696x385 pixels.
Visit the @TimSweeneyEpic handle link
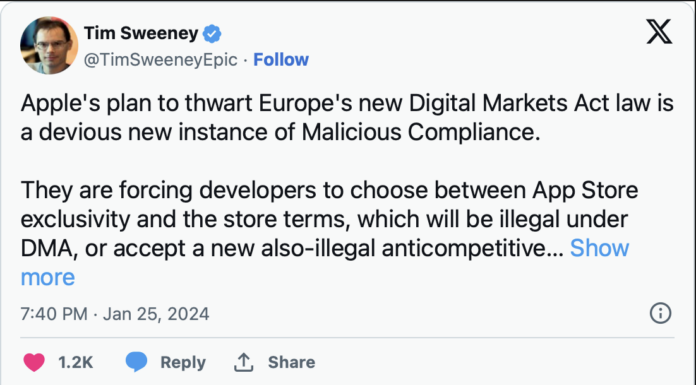coord(161,60)
